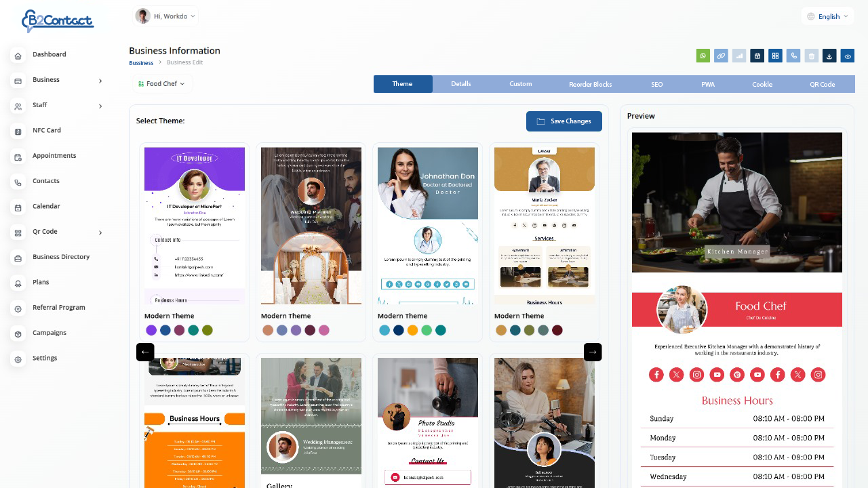868x488 pixels.
Task: Expand the Business submenu chevron
Action: [100, 81]
